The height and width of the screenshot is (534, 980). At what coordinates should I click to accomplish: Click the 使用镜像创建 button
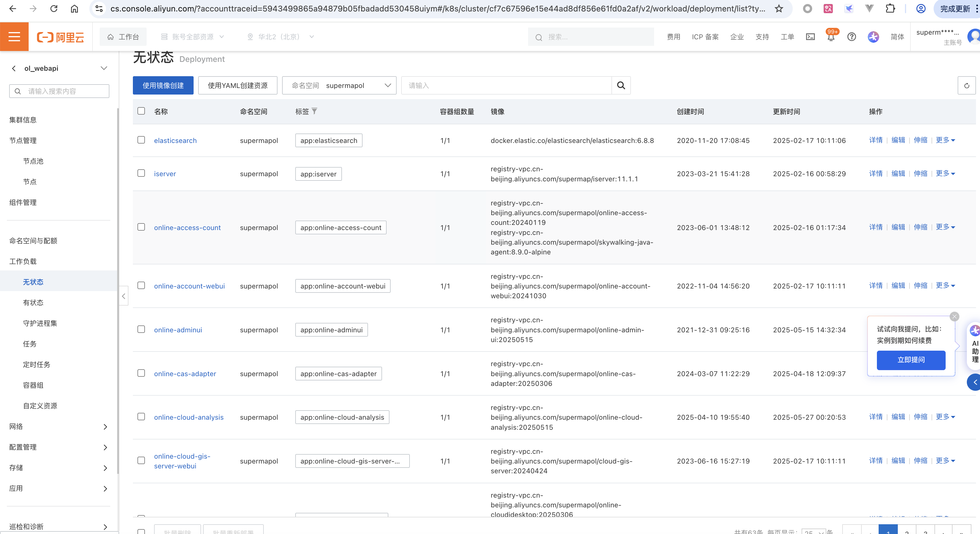point(163,86)
